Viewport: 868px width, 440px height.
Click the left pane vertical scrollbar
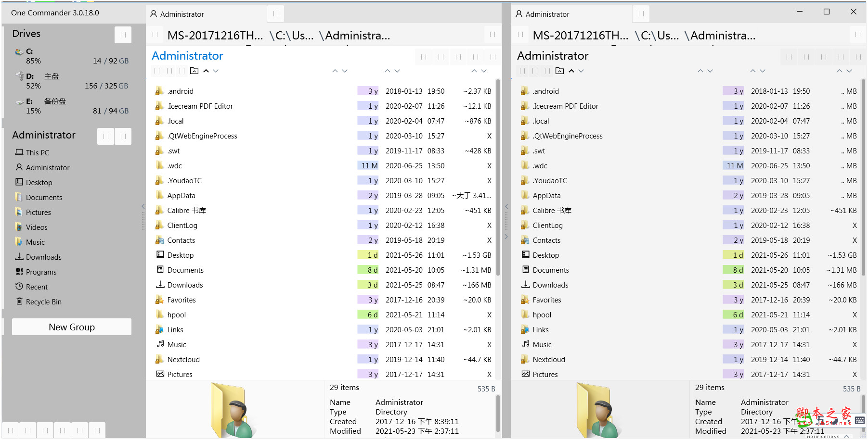(497, 178)
